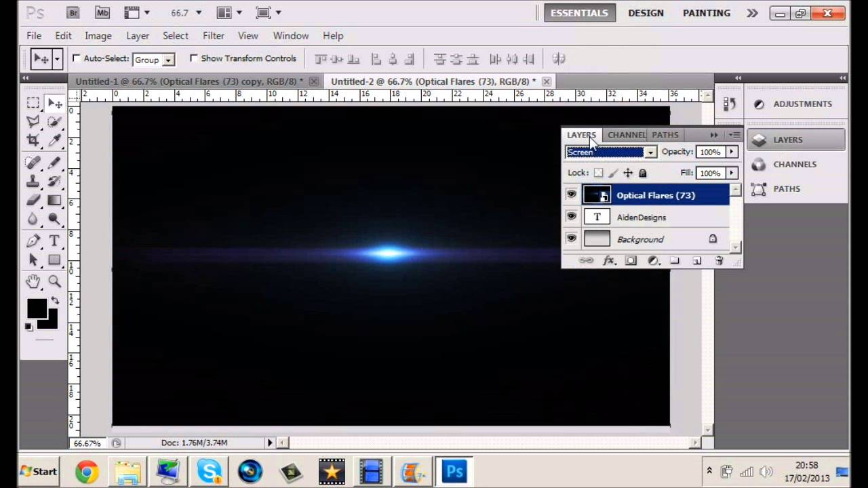Click the foreground color swatch
This screenshot has width=868, height=488.
pos(37,308)
